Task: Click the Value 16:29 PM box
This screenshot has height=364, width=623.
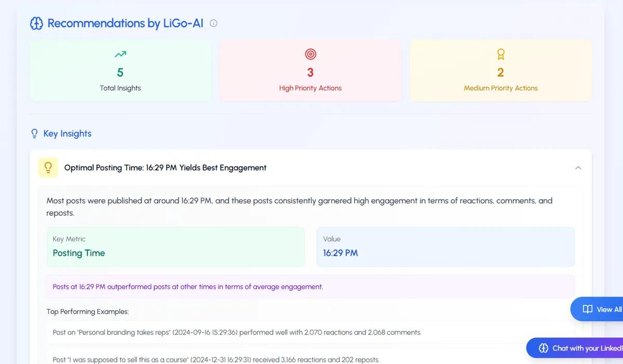Action: point(445,247)
